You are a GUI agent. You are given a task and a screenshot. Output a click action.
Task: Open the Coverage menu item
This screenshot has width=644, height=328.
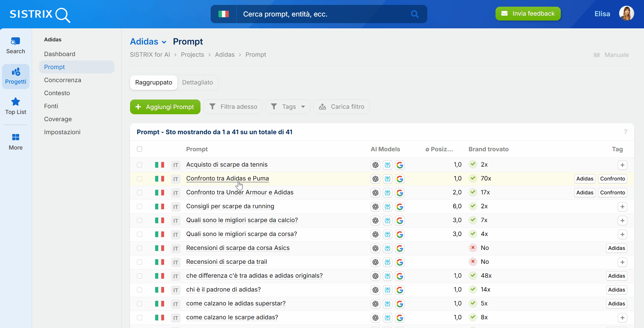tap(58, 119)
